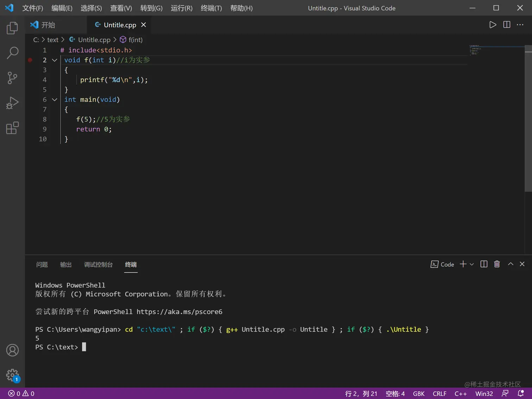The image size is (532, 399).
Task: Switch to the 输出 panel tab
Action: click(66, 265)
